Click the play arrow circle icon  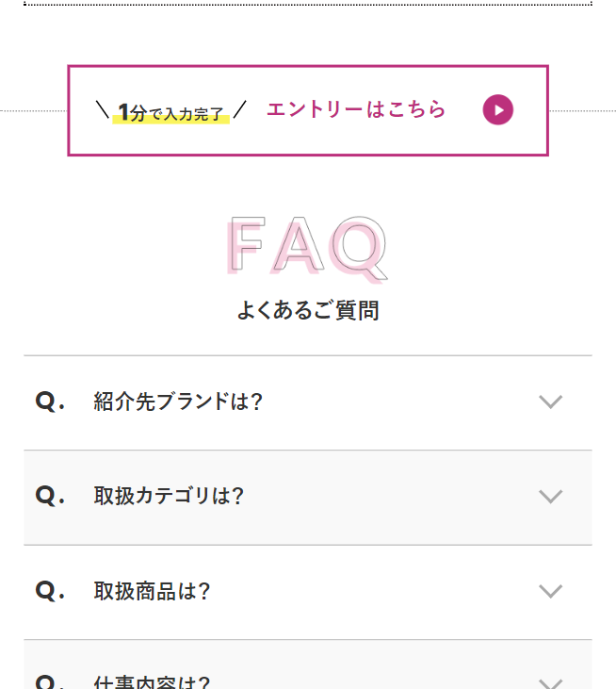click(x=498, y=110)
